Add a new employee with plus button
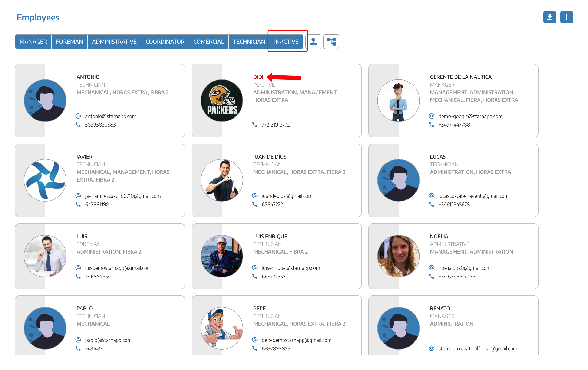The height and width of the screenshot is (370, 588). pos(566,17)
